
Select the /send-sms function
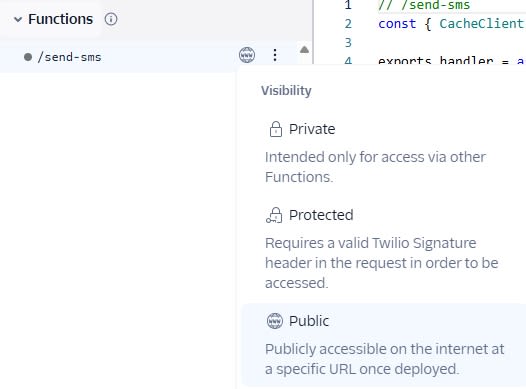click(x=69, y=57)
